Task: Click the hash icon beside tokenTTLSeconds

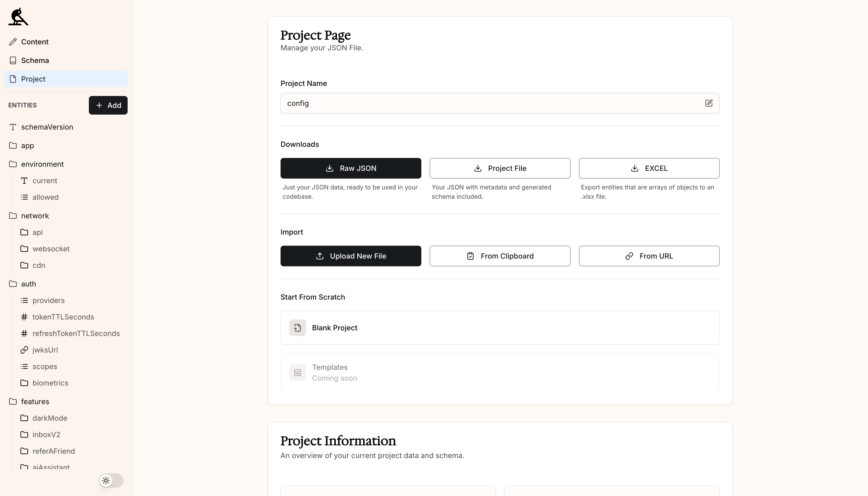Action: coord(24,317)
